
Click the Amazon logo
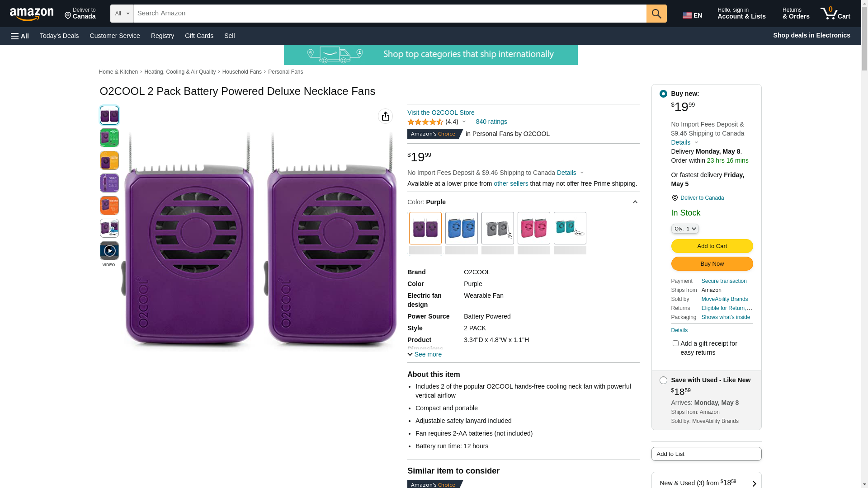(32, 14)
